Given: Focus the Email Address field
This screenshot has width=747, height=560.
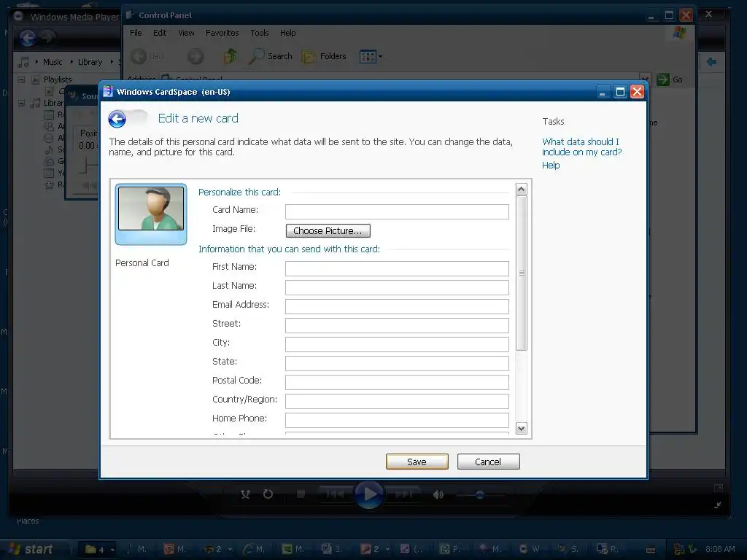Looking at the screenshot, I should (397, 306).
